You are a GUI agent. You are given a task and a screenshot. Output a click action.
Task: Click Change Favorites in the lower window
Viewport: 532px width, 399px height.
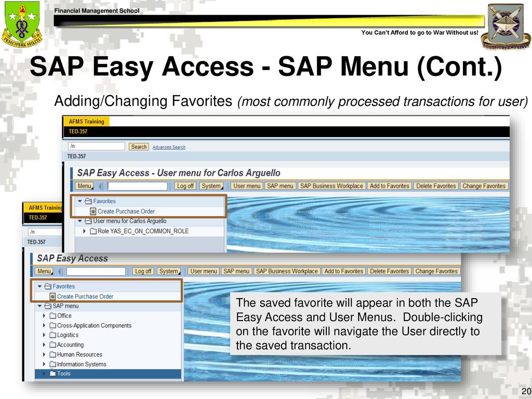tap(436, 271)
